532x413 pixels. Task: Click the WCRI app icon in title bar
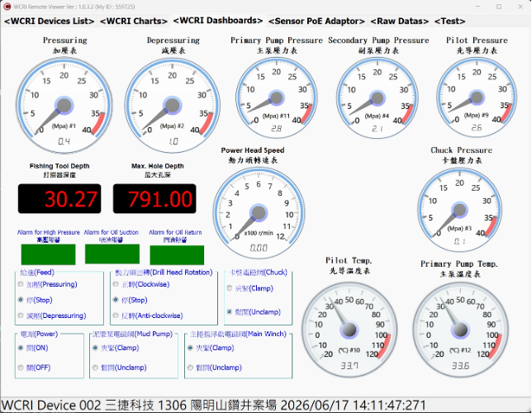pos(7,7)
